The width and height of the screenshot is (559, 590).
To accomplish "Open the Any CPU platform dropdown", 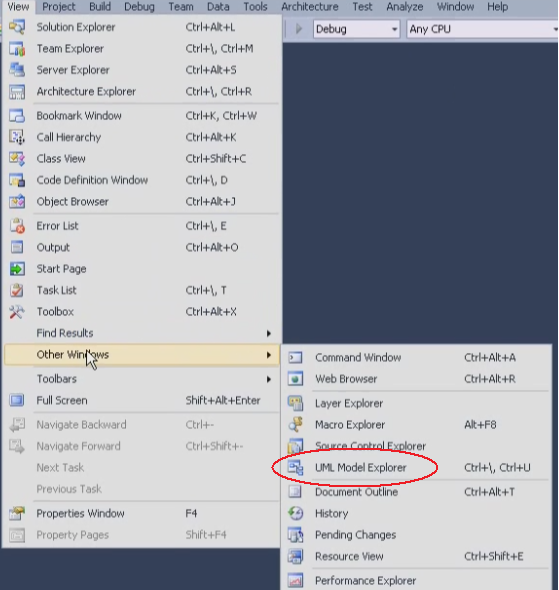I will click(483, 29).
